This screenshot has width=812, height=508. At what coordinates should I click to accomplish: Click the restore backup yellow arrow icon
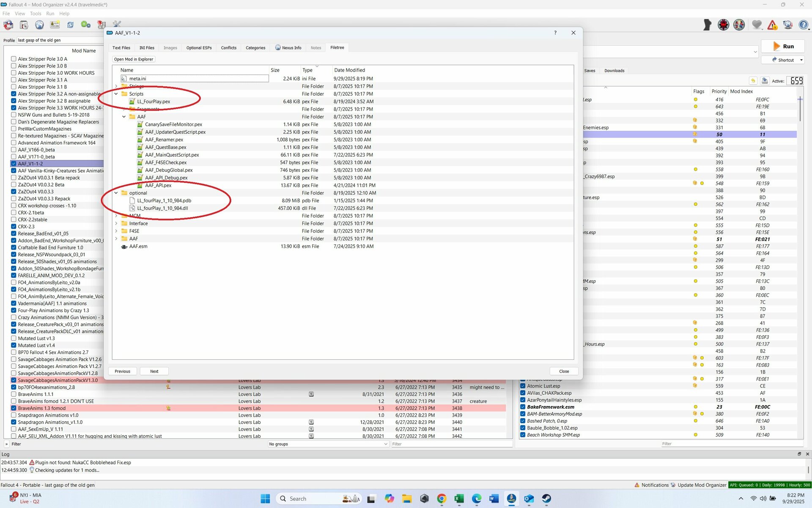click(x=753, y=80)
